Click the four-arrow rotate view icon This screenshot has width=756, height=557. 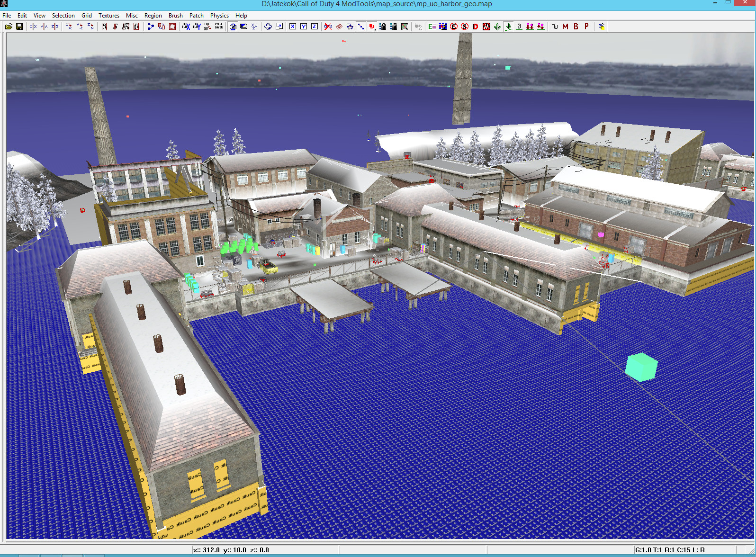(x=268, y=27)
